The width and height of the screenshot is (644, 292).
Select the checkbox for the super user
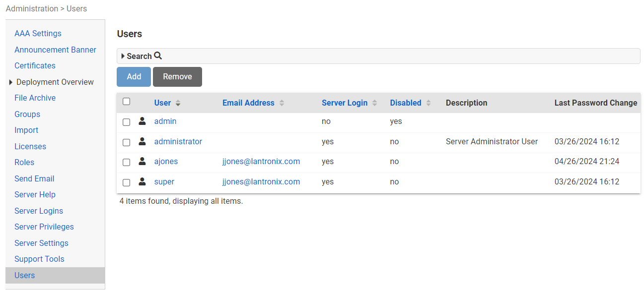(127, 182)
